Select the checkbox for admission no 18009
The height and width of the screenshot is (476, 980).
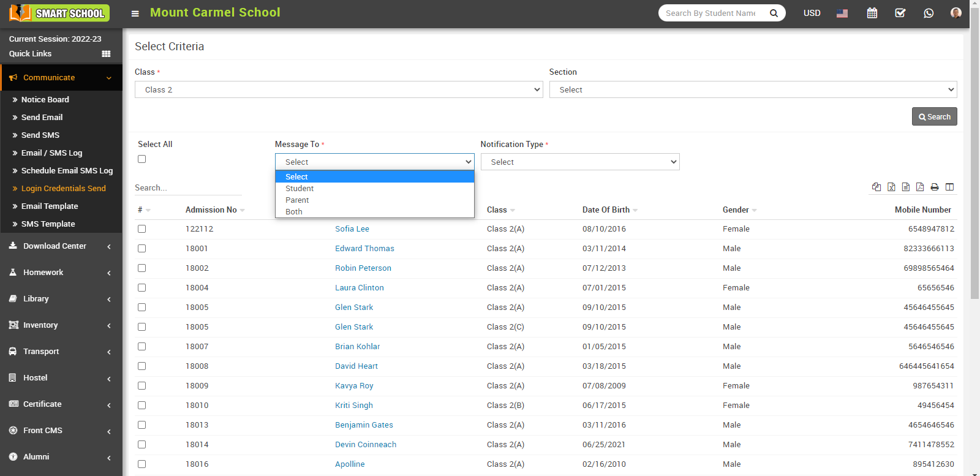click(x=142, y=386)
